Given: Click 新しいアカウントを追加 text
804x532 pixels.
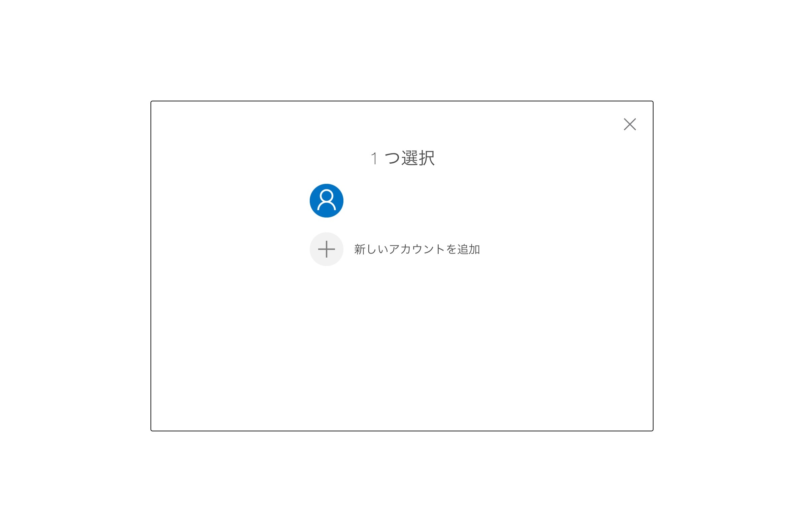Looking at the screenshot, I should tap(417, 250).
